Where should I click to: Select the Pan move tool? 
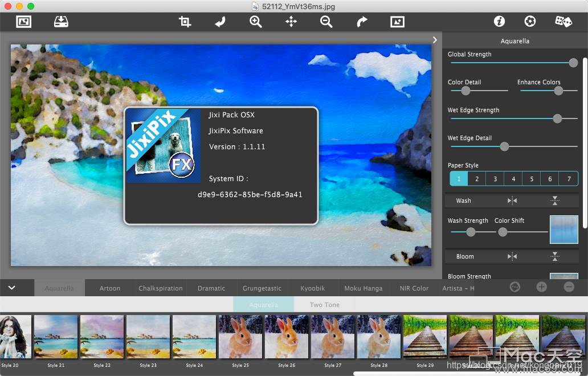click(x=291, y=22)
